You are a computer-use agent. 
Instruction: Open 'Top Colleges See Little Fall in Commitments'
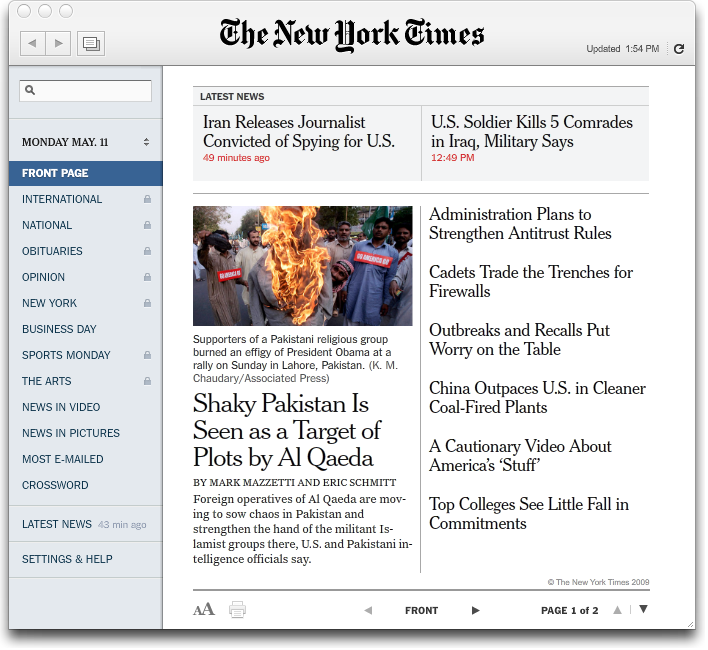tap(529, 514)
